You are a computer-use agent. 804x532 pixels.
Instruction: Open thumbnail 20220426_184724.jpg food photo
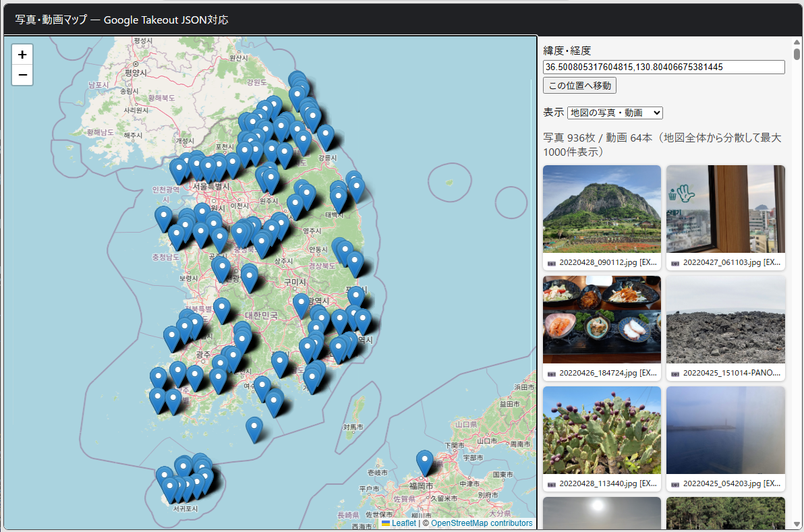click(x=602, y=320)
